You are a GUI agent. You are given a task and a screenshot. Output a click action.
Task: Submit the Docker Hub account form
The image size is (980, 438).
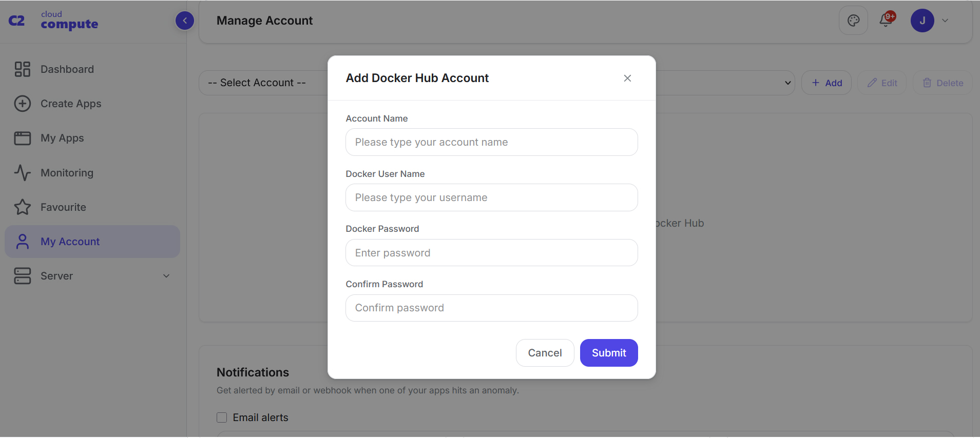(609, 353)
